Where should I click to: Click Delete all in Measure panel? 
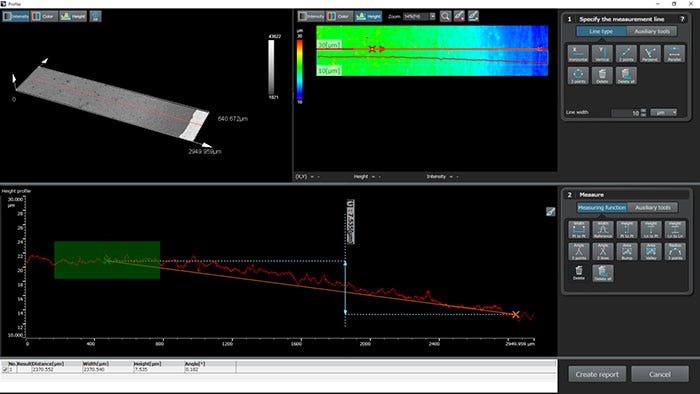pyautogui.click(x=603, y=273)
